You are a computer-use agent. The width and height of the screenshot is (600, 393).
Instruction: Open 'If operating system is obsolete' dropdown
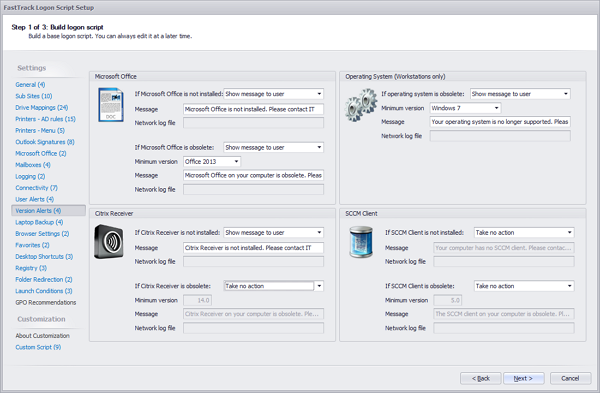tap(520, 94)
